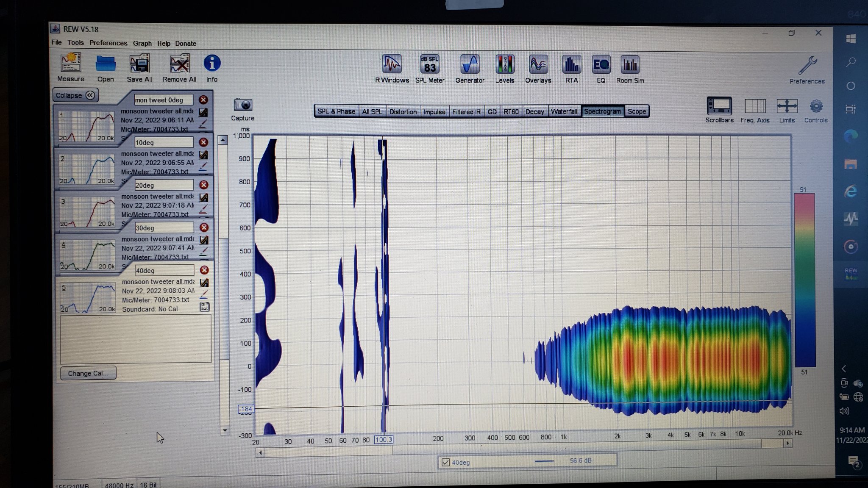Click the 10deg name field

[164, 142]
